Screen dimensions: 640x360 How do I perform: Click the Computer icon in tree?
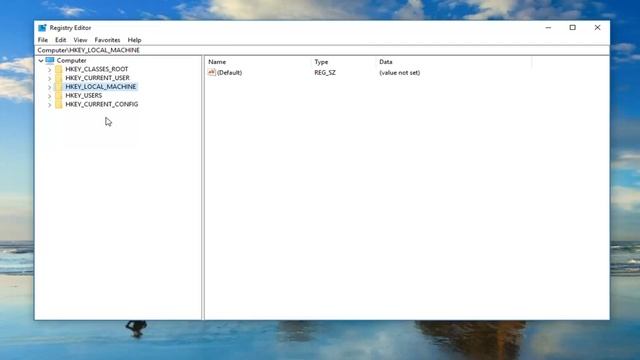[x=50, y=60]
